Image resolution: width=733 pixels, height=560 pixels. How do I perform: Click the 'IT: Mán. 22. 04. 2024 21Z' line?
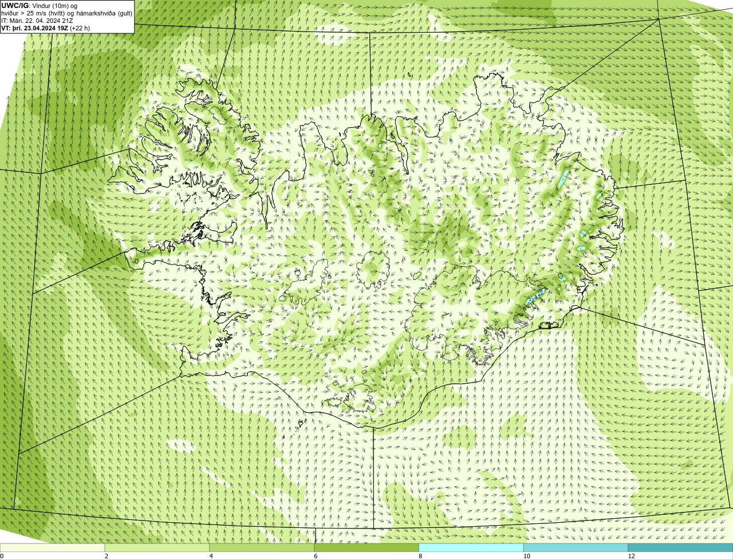[x=37, y=20]
